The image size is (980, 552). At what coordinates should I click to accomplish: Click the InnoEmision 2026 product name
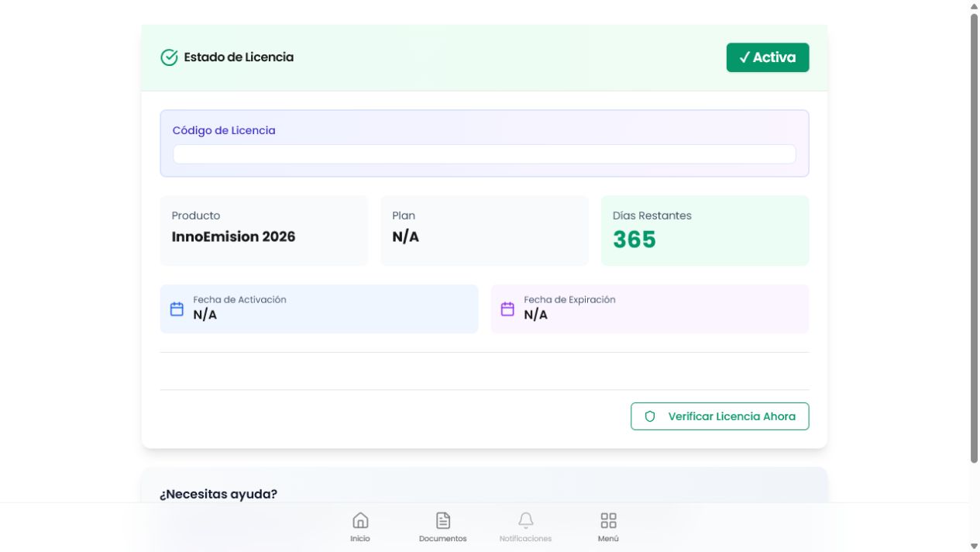click(x=233, y=236)
